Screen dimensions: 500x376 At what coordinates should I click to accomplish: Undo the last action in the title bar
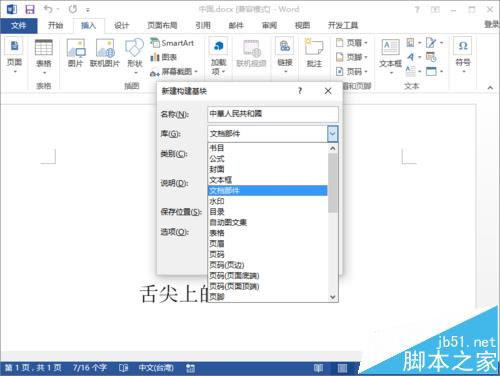click(x=48, y=9)
